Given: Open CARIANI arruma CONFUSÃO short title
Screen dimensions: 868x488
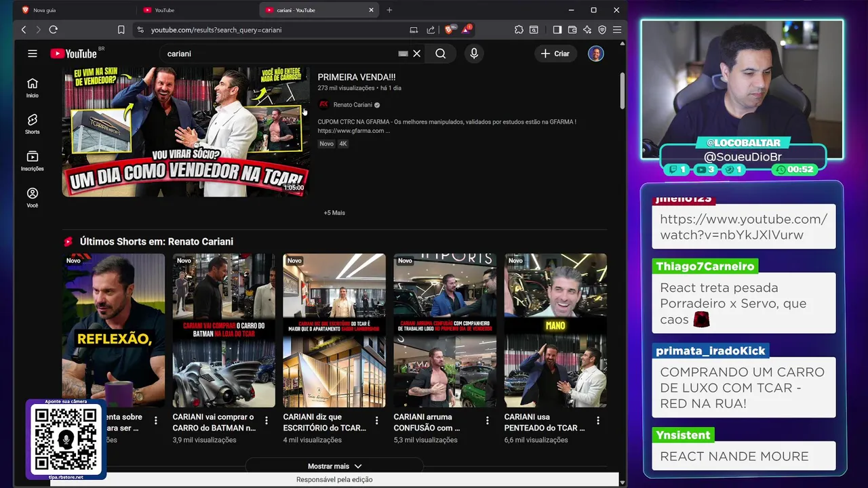Looking at the screenshot, I should (427, 422).
